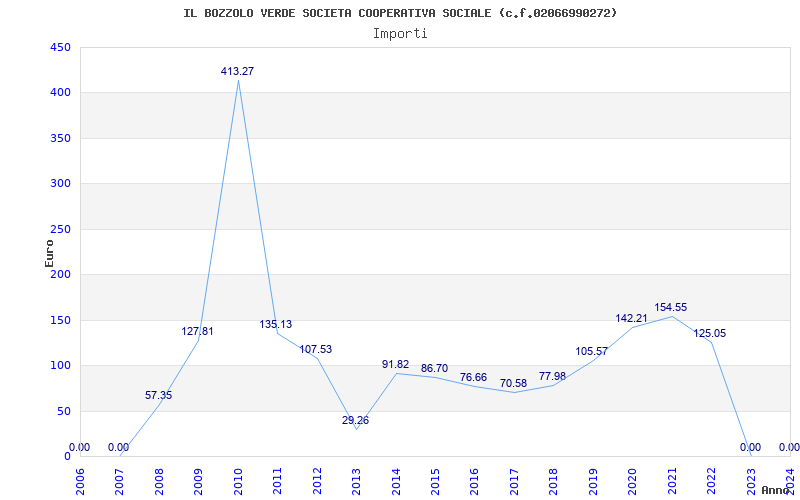Select the 91.82 data label
Image resolution: width=800 pixels, height=500 pixels.
395,364
